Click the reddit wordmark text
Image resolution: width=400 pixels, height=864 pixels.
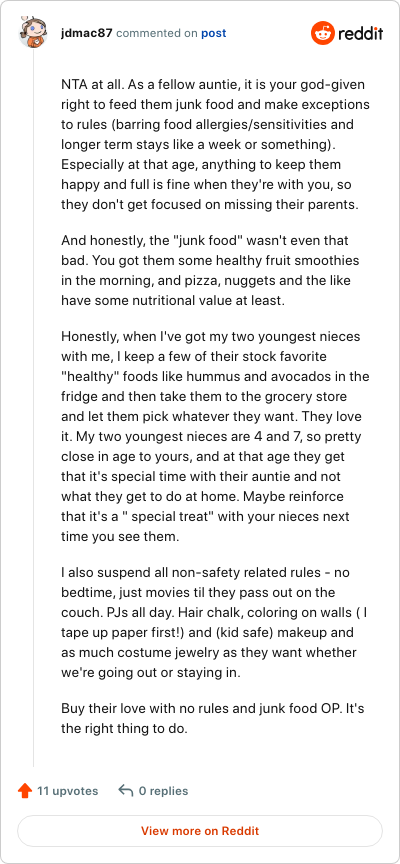pyautogui.click(x=360, y=34)
